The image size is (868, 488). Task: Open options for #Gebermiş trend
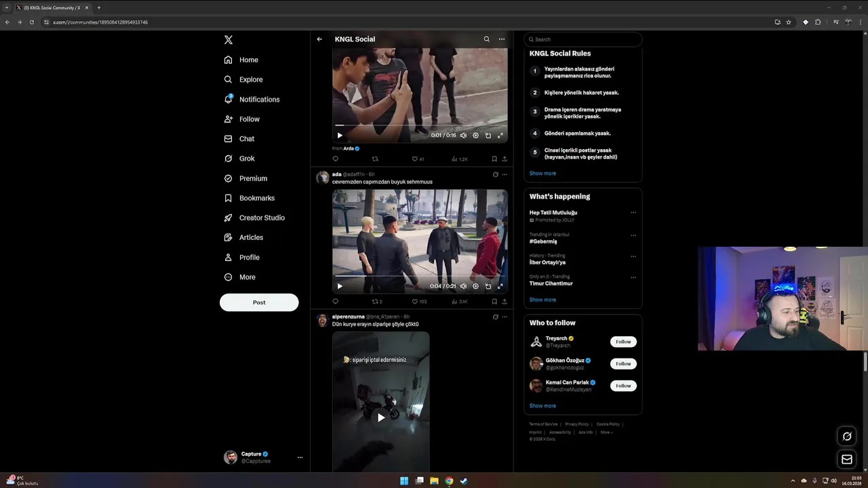[x=633, y=235]
